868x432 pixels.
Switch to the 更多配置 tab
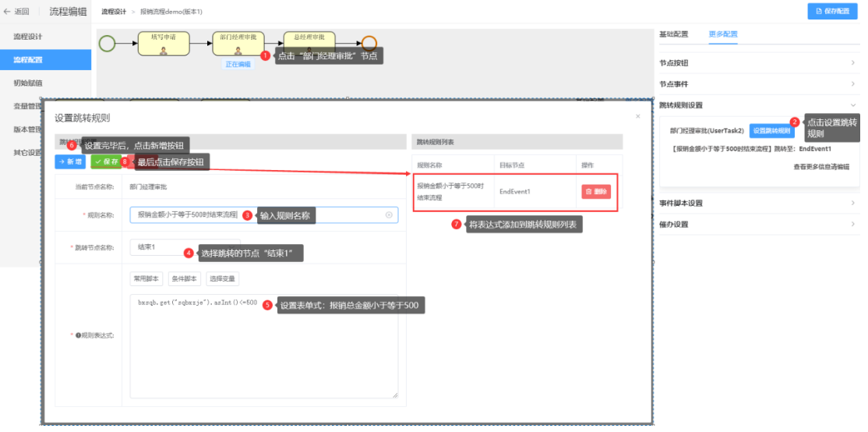(x=723, y=34)
